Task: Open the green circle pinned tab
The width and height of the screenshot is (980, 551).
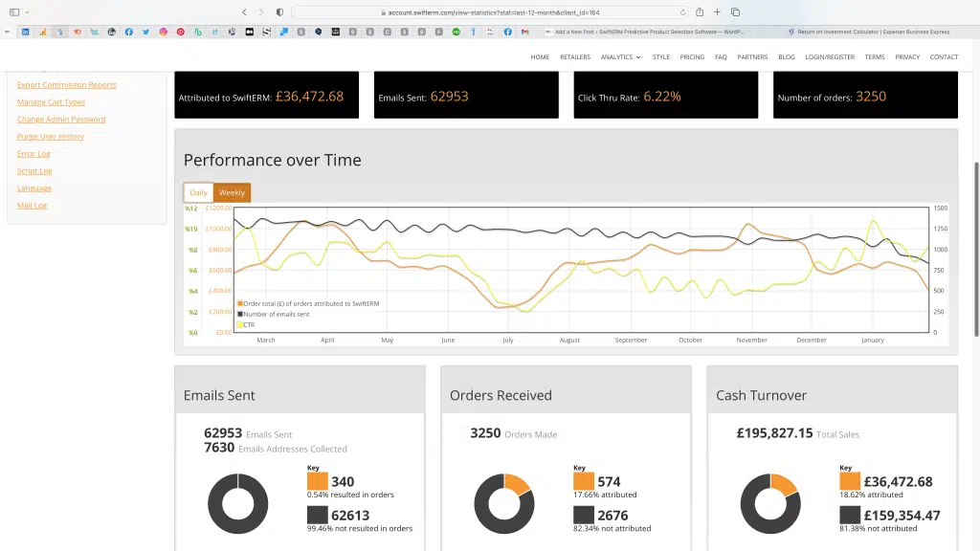Action: pos(457,32)
